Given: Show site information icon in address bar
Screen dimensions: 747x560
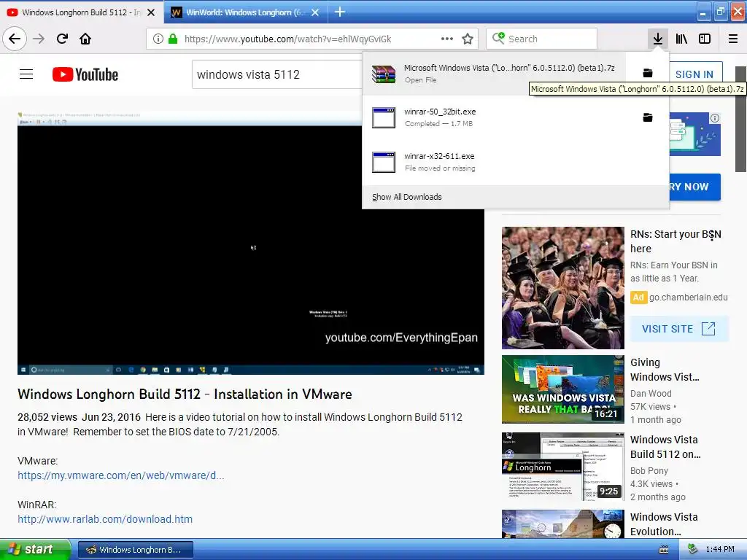Looking at the screenshot, I should pos(158,39).
